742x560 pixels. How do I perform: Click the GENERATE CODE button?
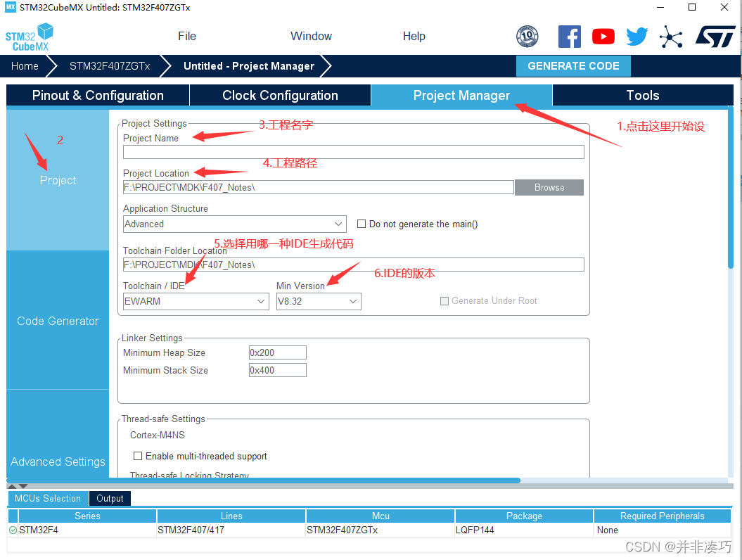pos(573,66)
